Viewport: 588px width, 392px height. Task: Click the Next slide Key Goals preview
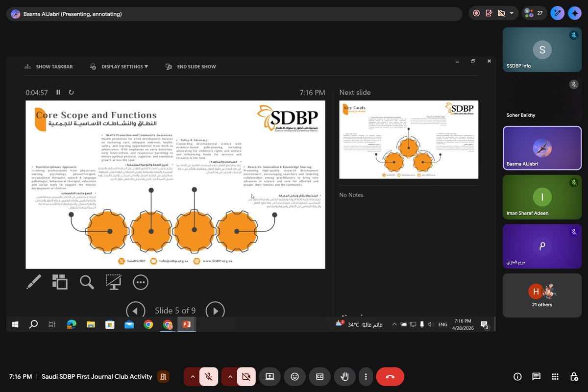click(409, 140)
